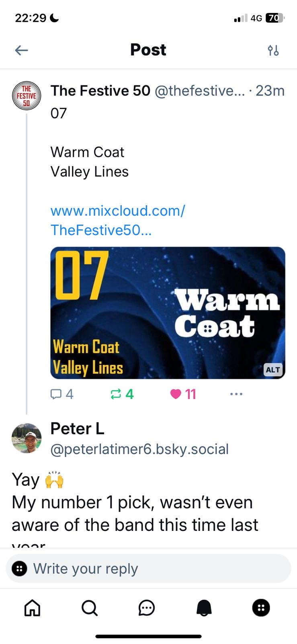297x644 pixels.
Task: Tap the back arrow icon
Action: (21, 50)
